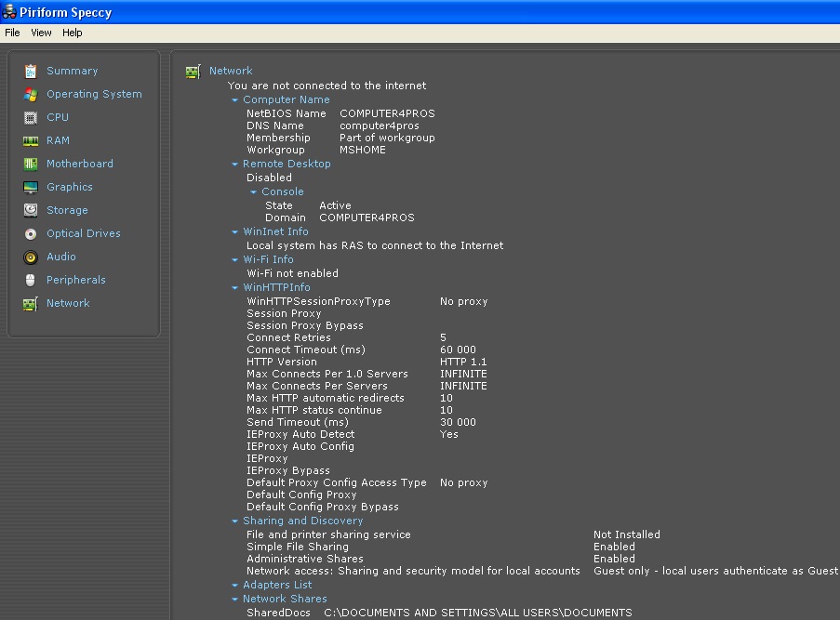The width and height of the screenshot is (840, 620).
Task: Select Network in the sidebar
Action: [x=68, y=303]
